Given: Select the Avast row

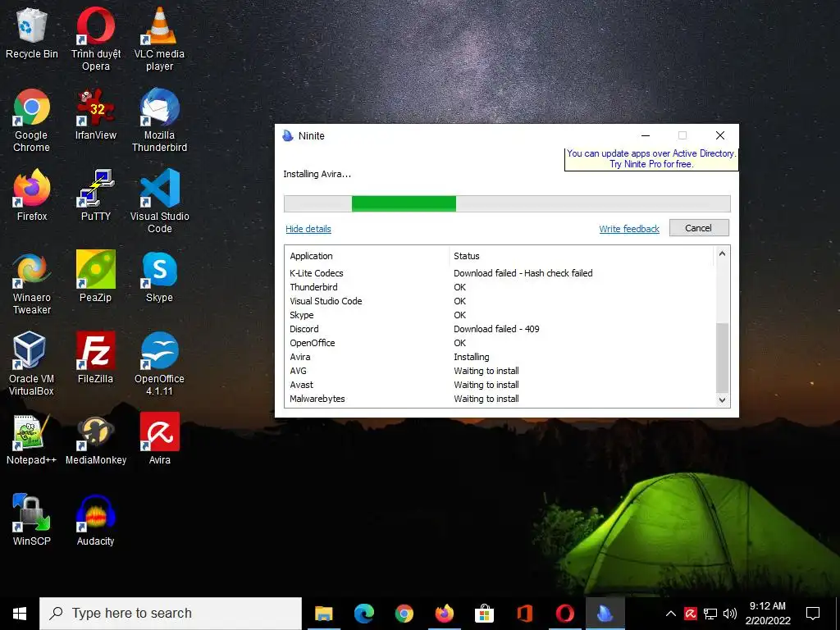Looking at the screenshot, I should pyautogui.click(x=500, y=385).
